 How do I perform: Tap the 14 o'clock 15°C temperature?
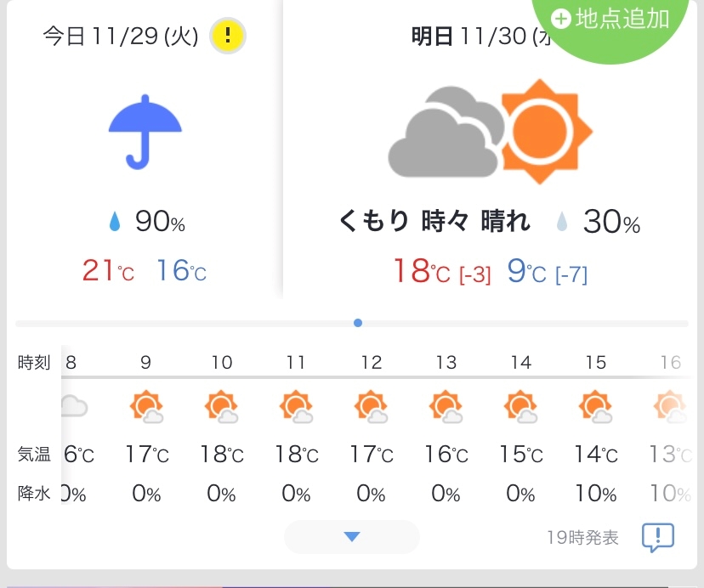click(x=521, y=455)
